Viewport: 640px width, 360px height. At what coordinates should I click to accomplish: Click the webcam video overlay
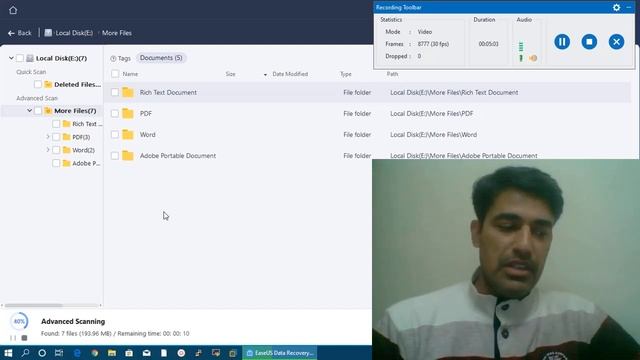pos(506,260)
